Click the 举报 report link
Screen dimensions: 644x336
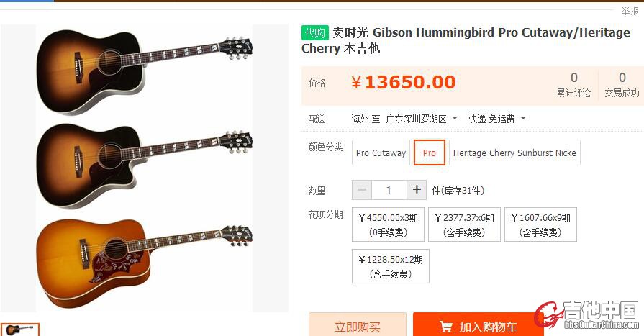click(x=630, y=11)
